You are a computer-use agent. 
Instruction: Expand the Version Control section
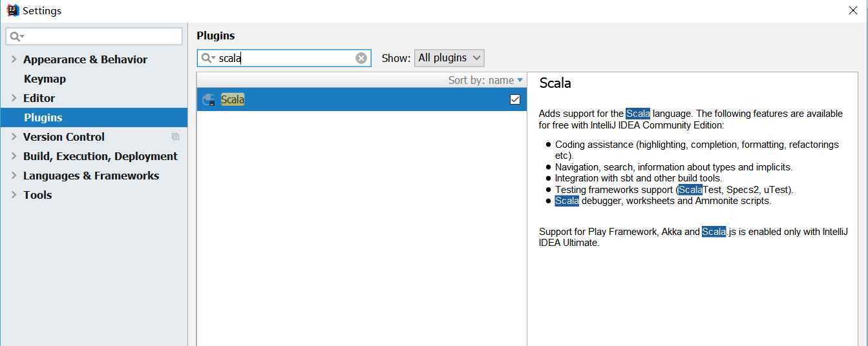tap(14, 137)
